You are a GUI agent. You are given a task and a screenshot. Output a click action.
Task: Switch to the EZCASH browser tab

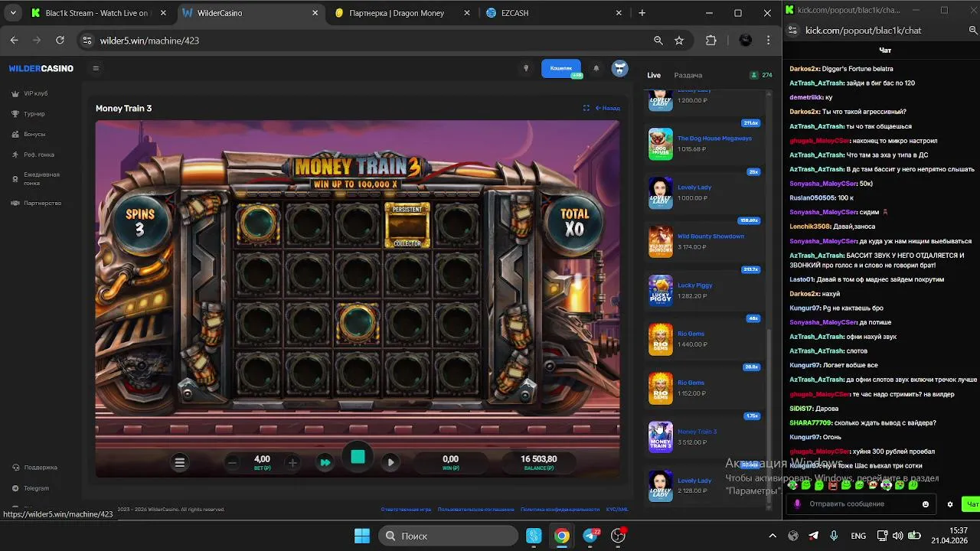tap(554, 13)
